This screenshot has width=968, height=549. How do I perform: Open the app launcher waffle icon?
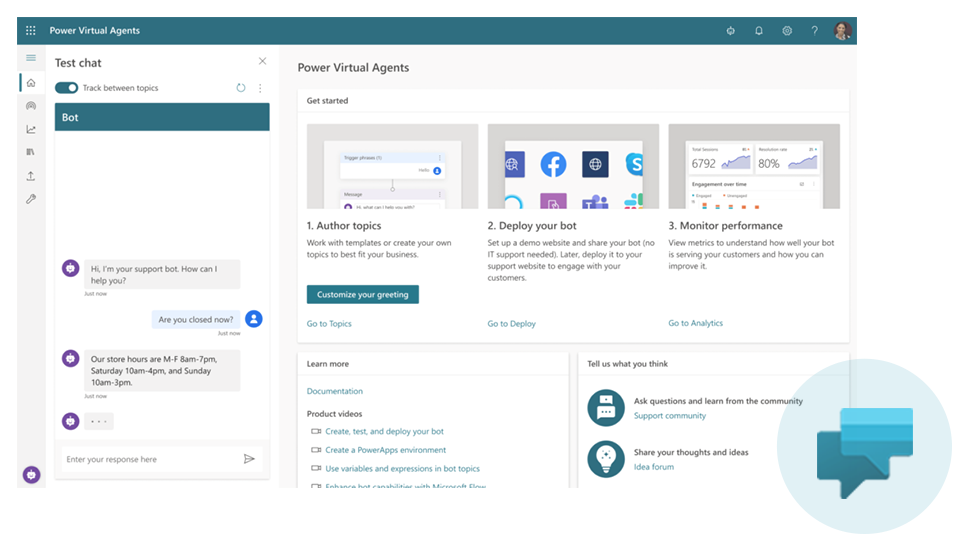(31, 31)
